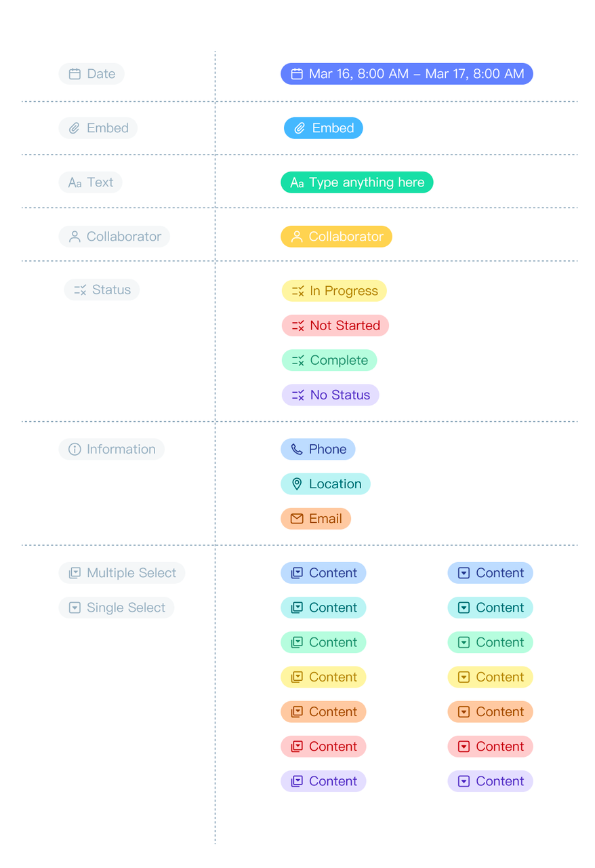Viewport: 595px width, 868px height.
Task: Click the paperclip icon in the blue Embed tag
Action: point(300,128)
